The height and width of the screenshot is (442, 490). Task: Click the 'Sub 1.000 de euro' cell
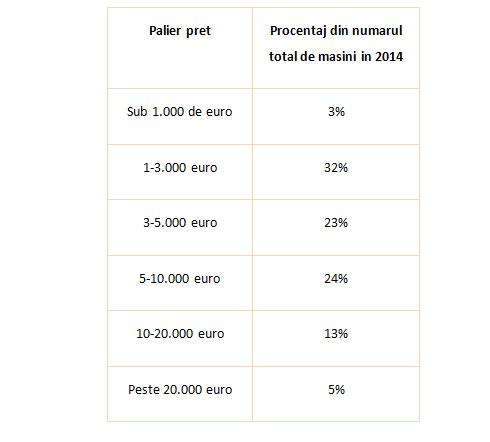(180, 117)
